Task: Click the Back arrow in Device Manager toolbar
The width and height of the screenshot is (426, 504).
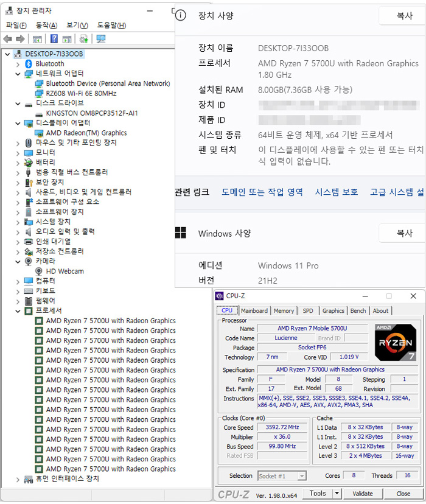Action: [8, 39]
